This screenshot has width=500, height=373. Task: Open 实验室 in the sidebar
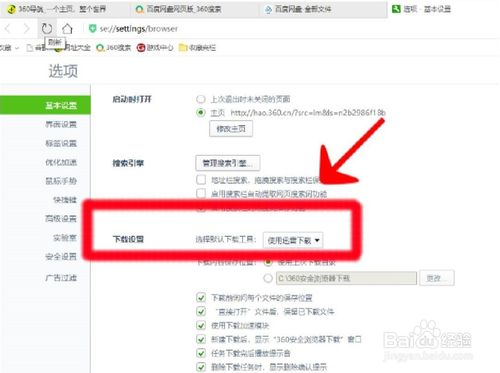click(x=65, y=238)
